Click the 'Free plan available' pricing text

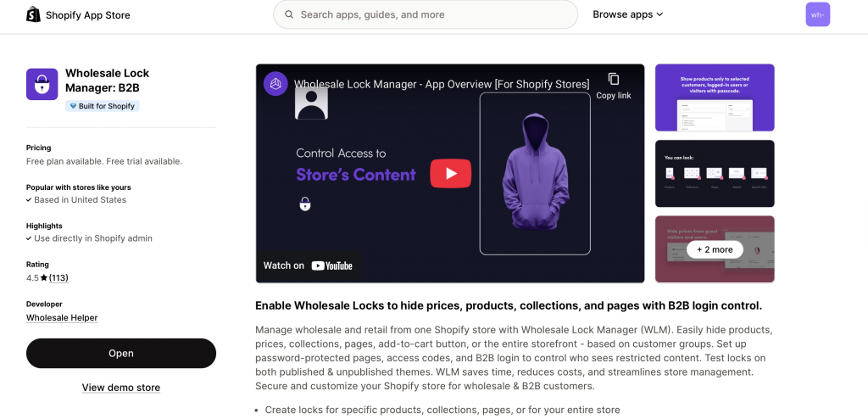104,161
